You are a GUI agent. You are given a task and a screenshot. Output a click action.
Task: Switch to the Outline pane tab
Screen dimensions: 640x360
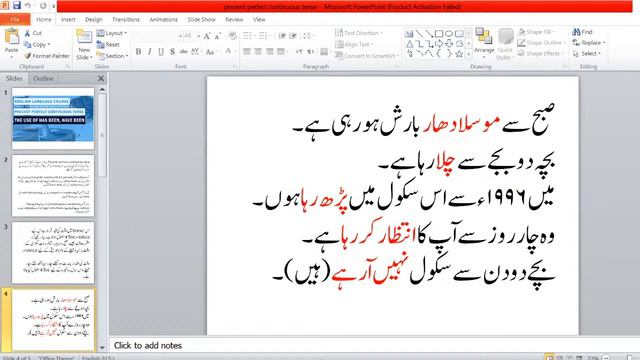43,78
